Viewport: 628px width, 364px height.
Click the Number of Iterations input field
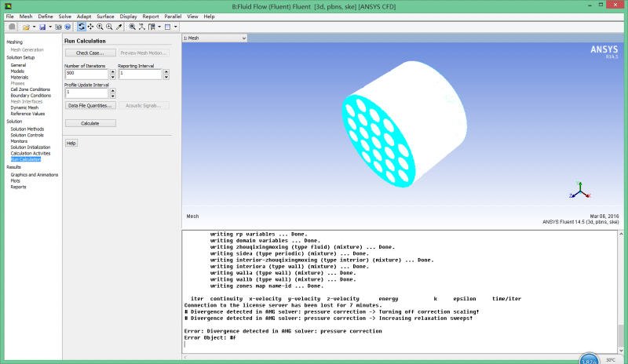87,74
